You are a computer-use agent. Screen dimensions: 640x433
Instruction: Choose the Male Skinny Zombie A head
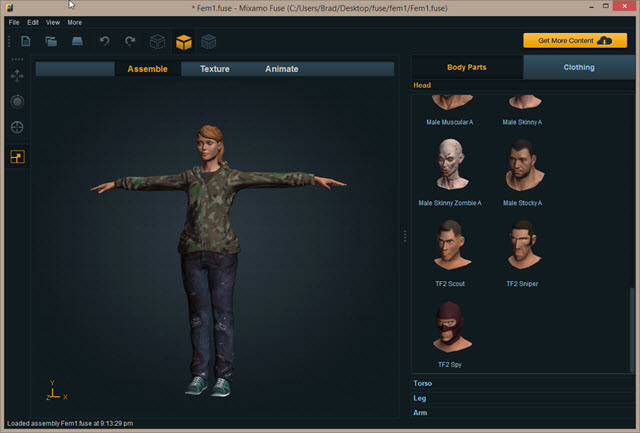[x=451, y=164]
